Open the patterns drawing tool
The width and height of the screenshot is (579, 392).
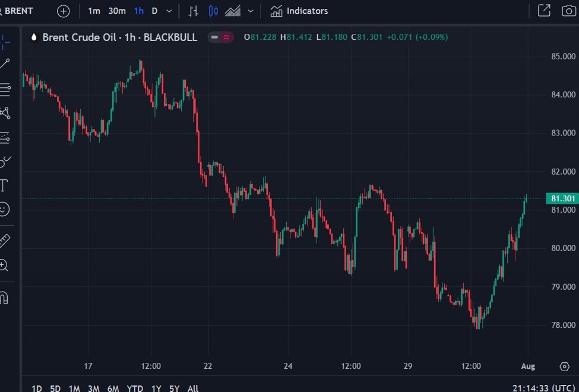pyautogui.click(x=5, y=113)
